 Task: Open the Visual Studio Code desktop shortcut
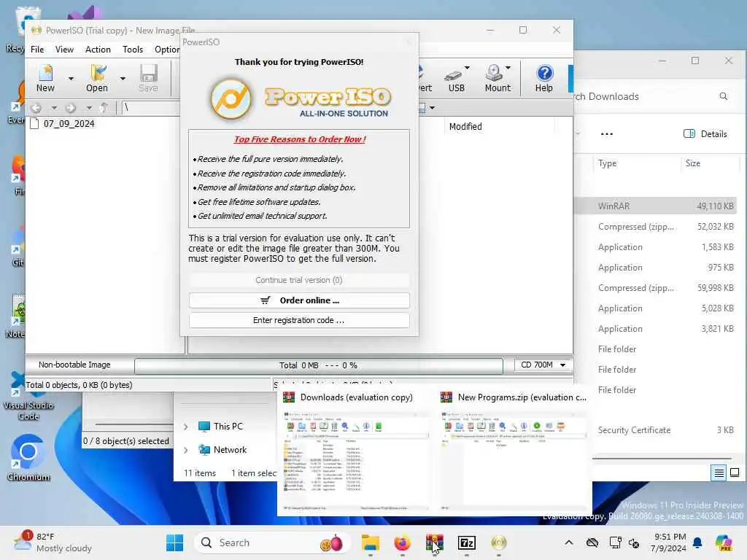[x=28, y=397]
